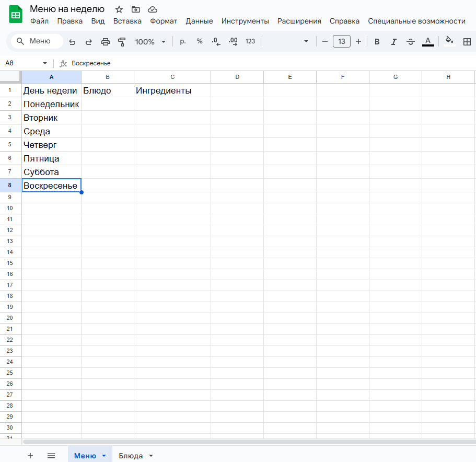Open the Меню tab dropdown arrow
Viewport: 476px width, 462px height.
tap(104, 456)
